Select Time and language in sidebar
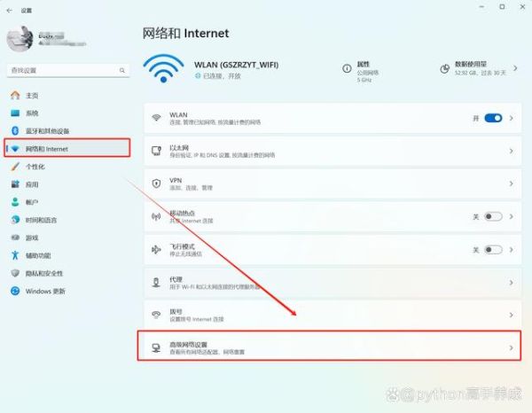The height and width of the screenshot is (413, 532). pyautogui.click(x=41, y=220)
